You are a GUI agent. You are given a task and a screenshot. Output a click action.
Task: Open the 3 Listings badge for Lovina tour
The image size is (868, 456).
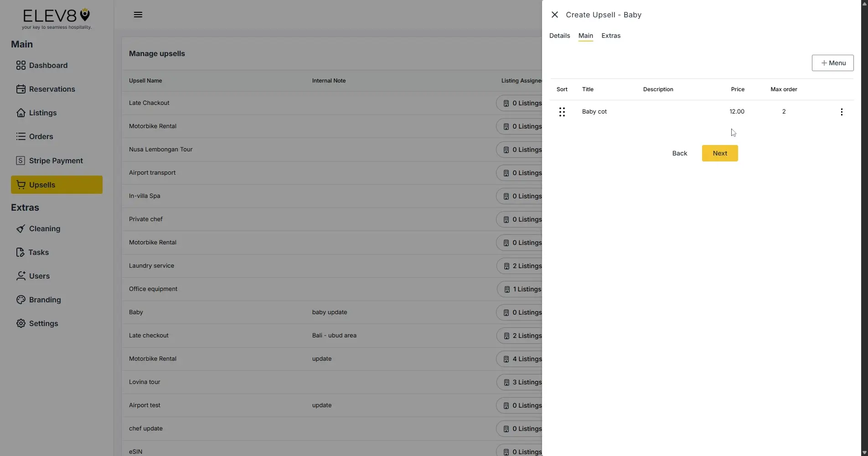pos(522,382)
